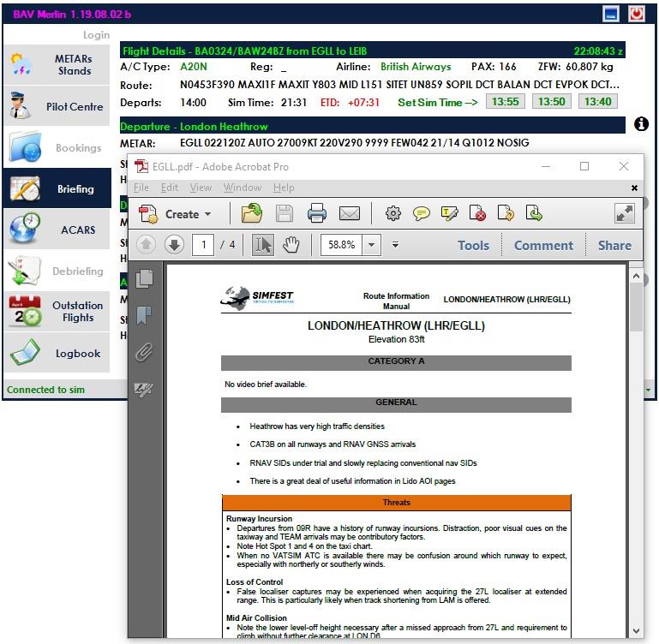Show the Page Thumbnails panel
Screen dimensions: 659x644
tap(144, 278)
